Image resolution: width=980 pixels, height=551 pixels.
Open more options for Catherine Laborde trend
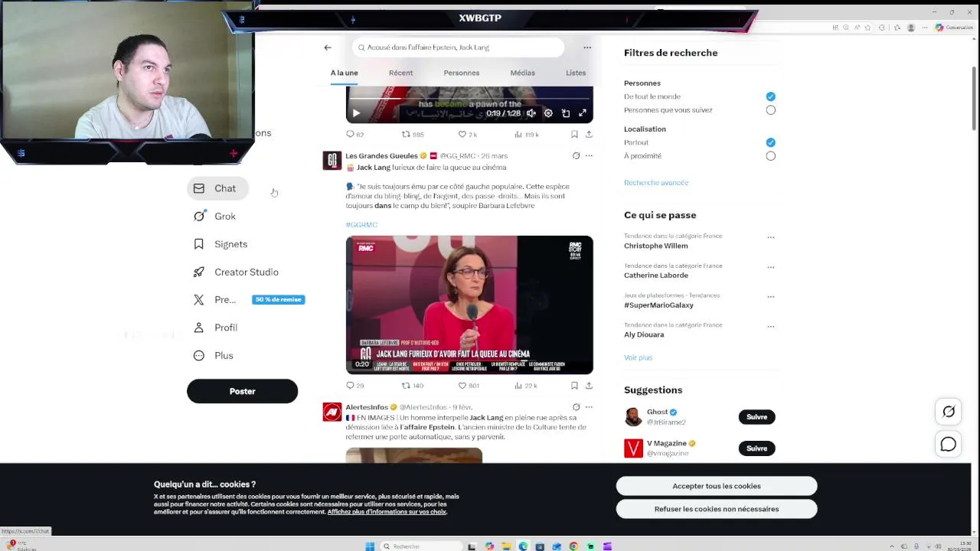771,267
